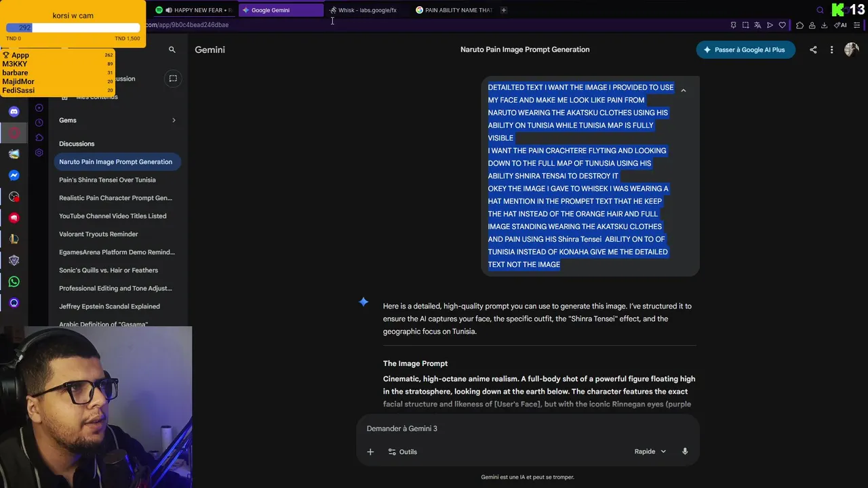This screenshot has width=868, height=488.
Task: Open the browser AI toolbar icon
Action: (840, 25)
